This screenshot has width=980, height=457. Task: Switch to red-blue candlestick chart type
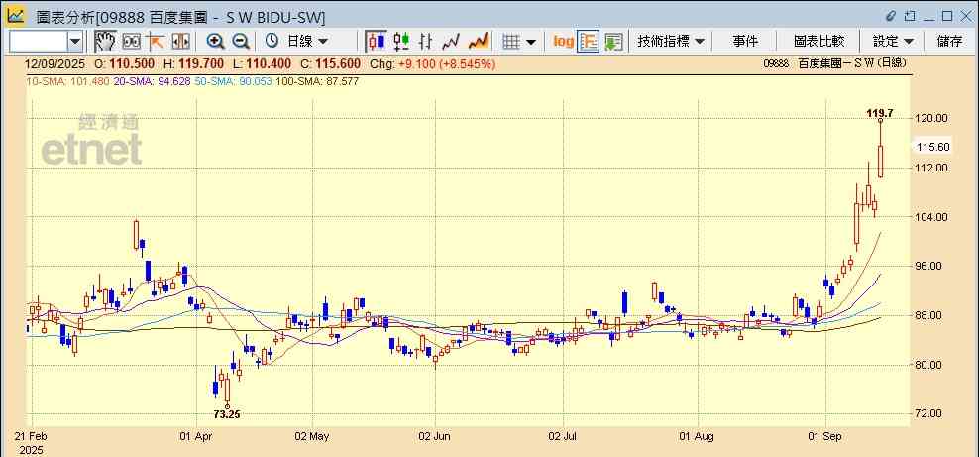pos(376,42)
